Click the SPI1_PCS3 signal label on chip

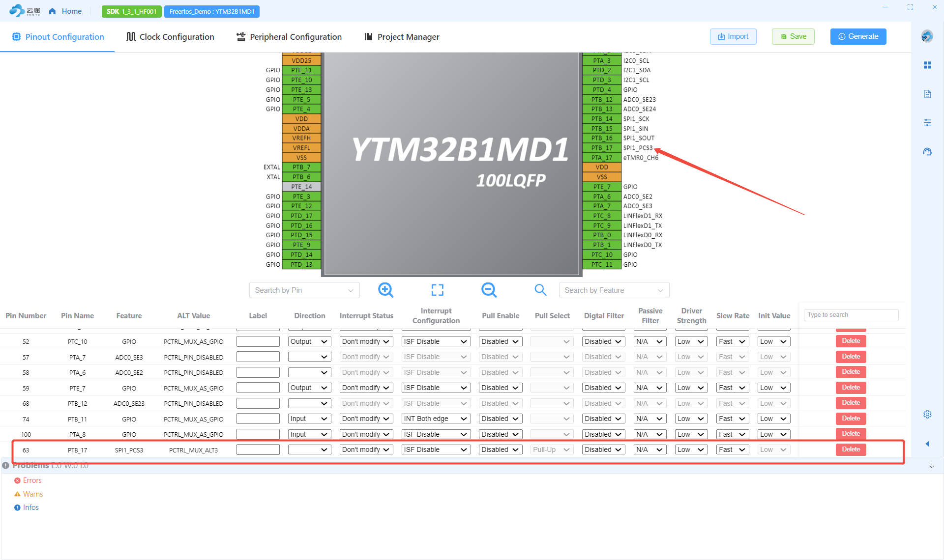click(638, 148)
